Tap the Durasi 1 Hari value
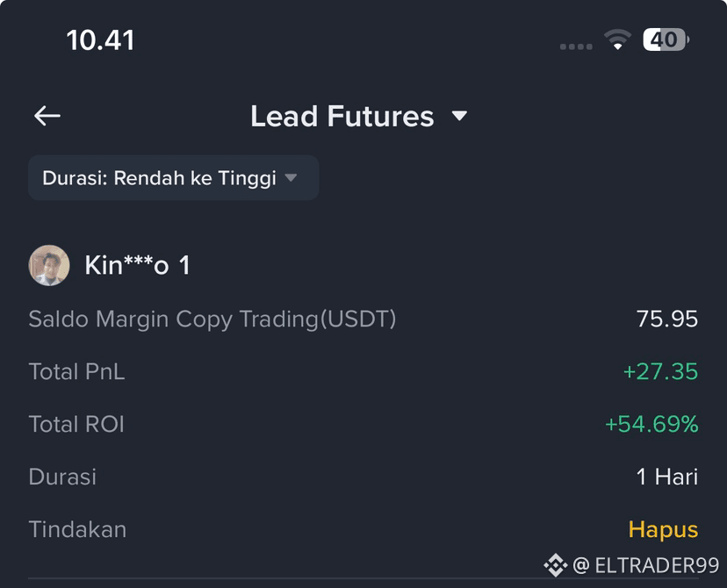The height and width of the screenshot is (588, 727). [x=666, y=477]
